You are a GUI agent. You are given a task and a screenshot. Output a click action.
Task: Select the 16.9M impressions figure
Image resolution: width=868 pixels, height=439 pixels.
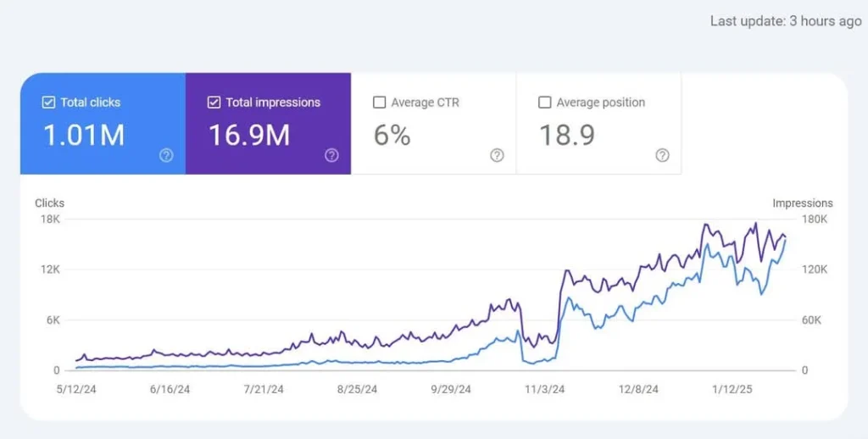[249, 135]
